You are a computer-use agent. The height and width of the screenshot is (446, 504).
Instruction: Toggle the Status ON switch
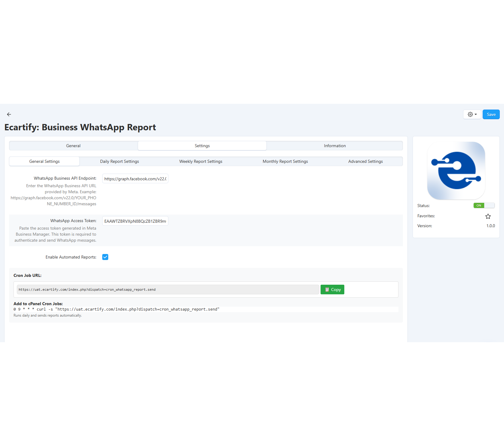pos(484,206)
